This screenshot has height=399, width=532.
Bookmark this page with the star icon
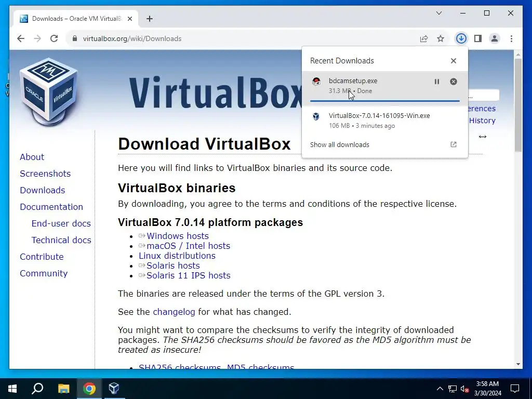click(x=441, y=38)
